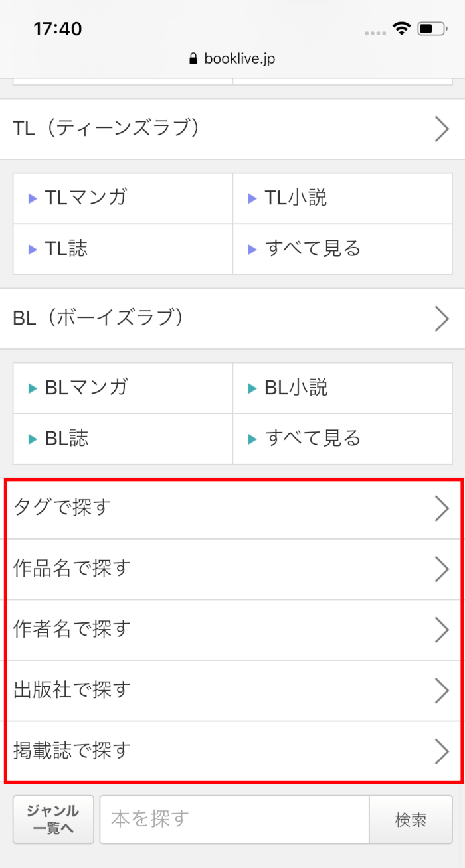Tap chevron arrow on 出版社で探す row

coord(442,690)
